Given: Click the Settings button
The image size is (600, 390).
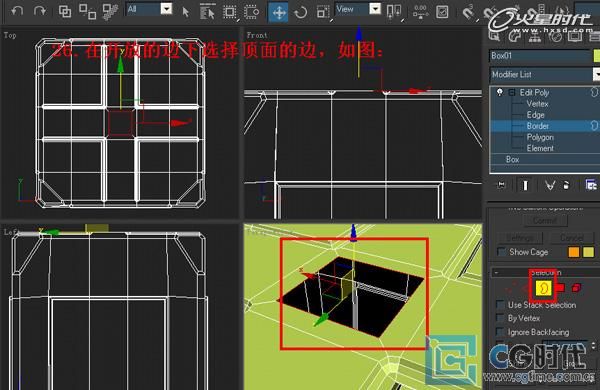Looking at the screenshot, I should tap(520, 238).
